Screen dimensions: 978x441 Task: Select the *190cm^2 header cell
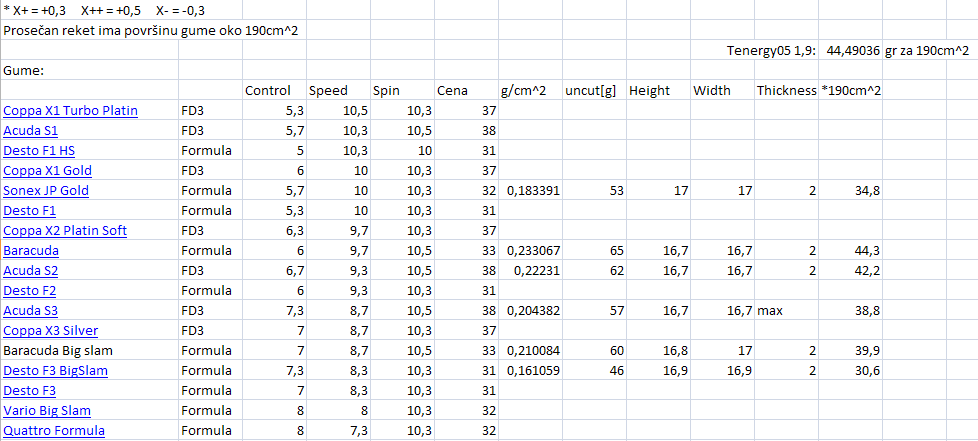pyautogui.click(x=850, y=91)
